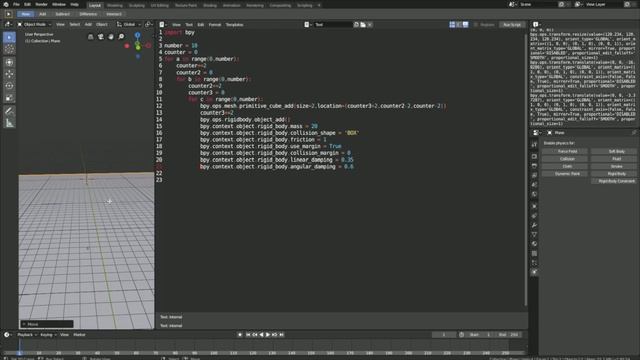
Task: Select the Intersect selection mode button
Action: [114, 14]
